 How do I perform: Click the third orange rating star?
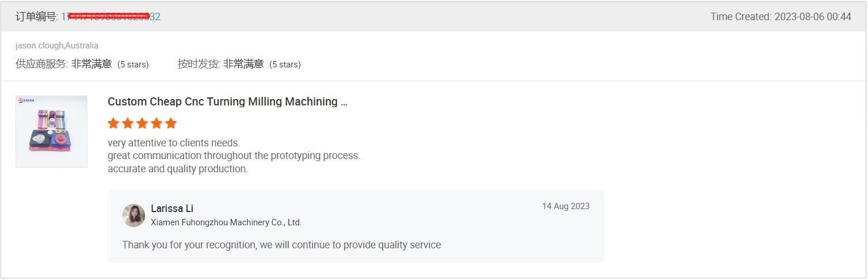(142, 123)
